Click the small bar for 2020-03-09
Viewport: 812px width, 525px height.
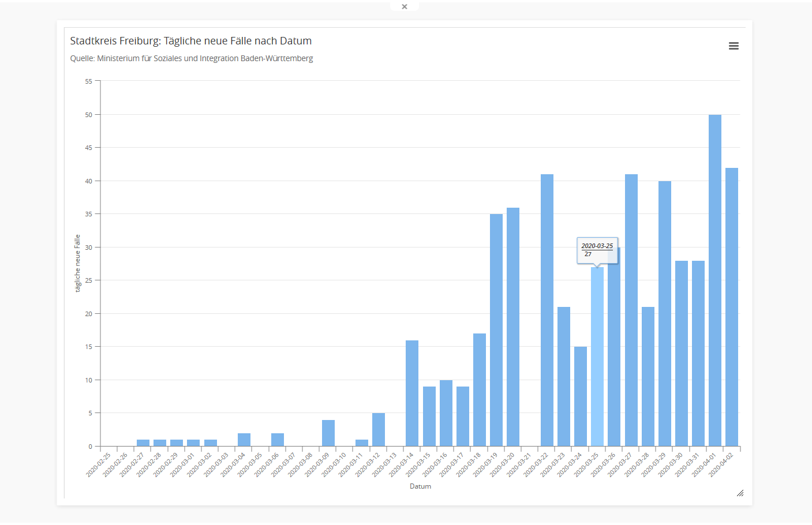coord(328,433)
